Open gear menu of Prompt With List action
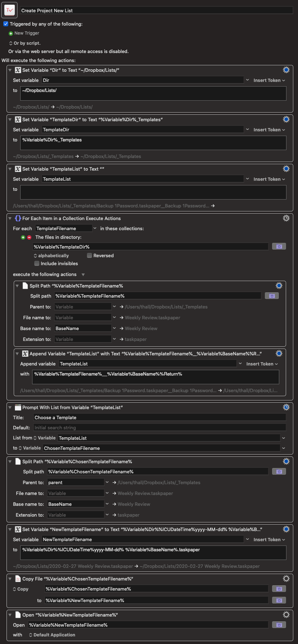This screenshot has height=644, width=298. 286,407
